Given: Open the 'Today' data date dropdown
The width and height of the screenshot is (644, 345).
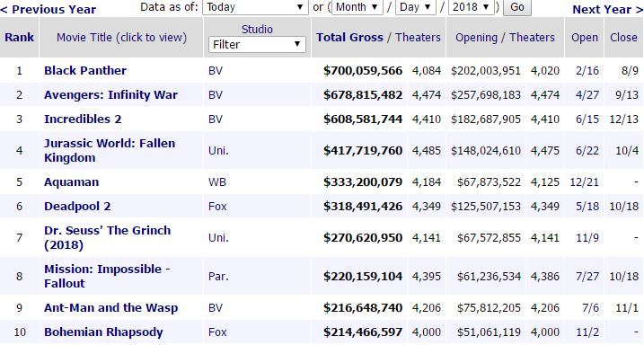Looking at the screenshot, I should pyautogui.click(x=255, y=7).
